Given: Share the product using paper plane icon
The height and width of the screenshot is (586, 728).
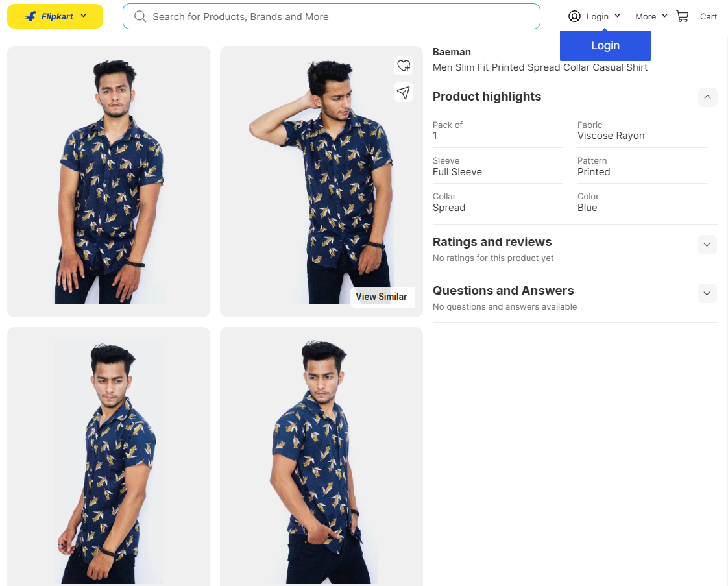Looking at the screenshot, I should pos(403,92).
